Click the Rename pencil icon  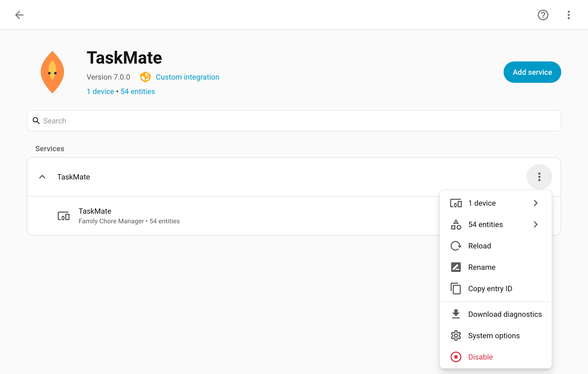click(456, 267)
